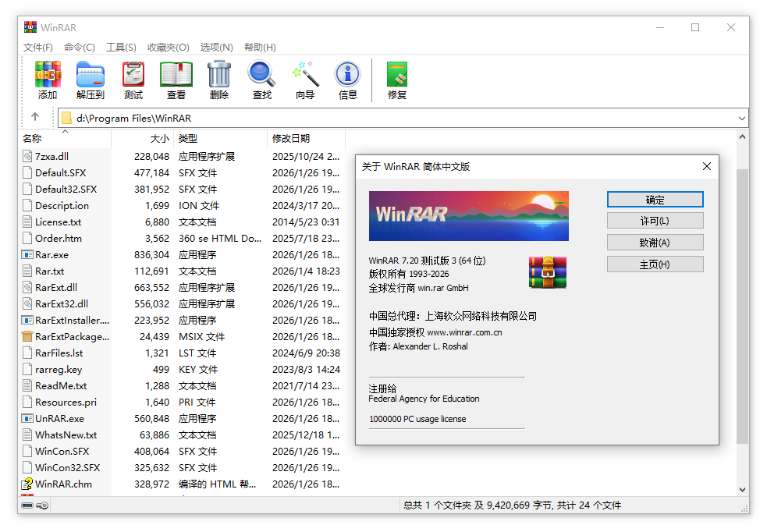Click the file list vertical scrollbar
This screenshot has height=532, width=767.
coord(741,312)
